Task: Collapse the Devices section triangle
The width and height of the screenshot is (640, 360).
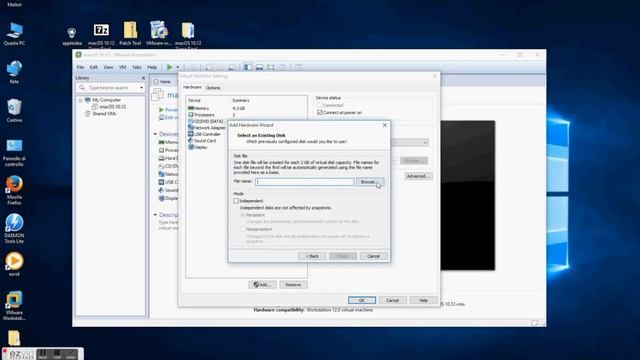Action: pos(155,134)
